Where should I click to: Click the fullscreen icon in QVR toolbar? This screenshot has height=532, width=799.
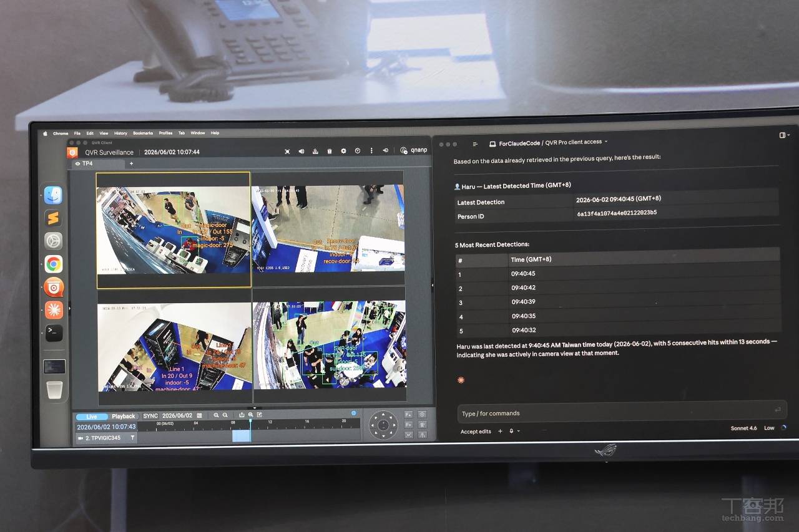coord(288,151)
